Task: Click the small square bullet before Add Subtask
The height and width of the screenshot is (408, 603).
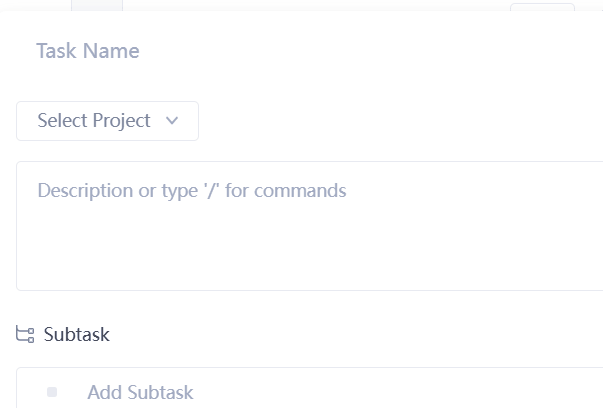Action: pyautogui.click(x=52, y=392)
